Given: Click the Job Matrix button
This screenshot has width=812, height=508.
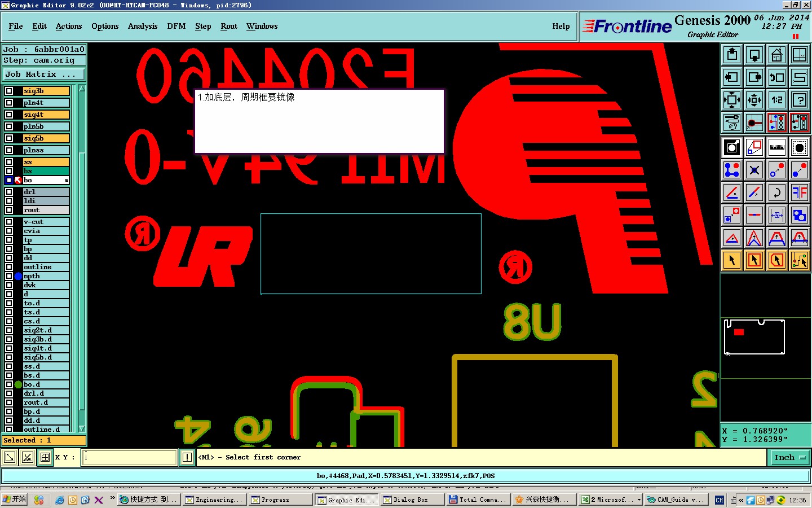Looking at the screenshot, I should click(44, 75).
